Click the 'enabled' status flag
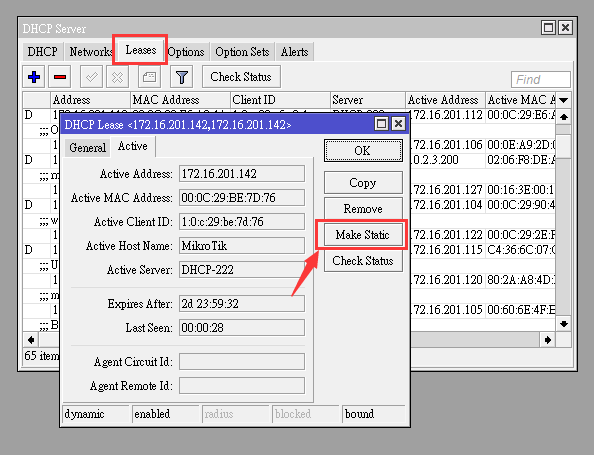This screenshot has width=594, height=455. (x=166, y=414)
